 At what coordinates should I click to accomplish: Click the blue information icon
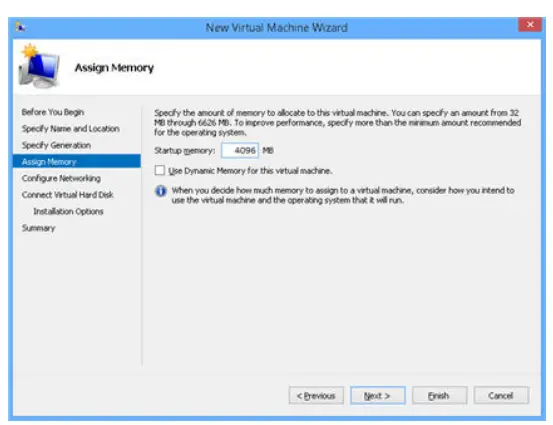[x=161, y=191]
